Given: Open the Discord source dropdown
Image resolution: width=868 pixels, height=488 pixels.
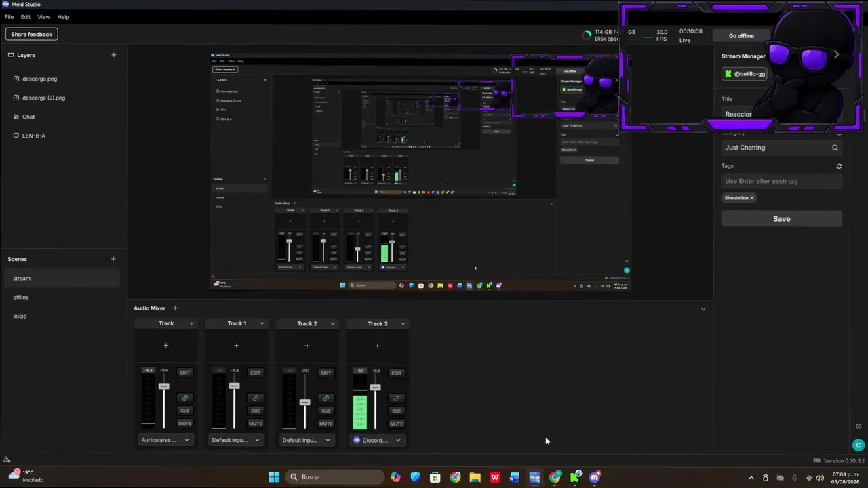Looking at the screenshot, I should coord(378,440).
